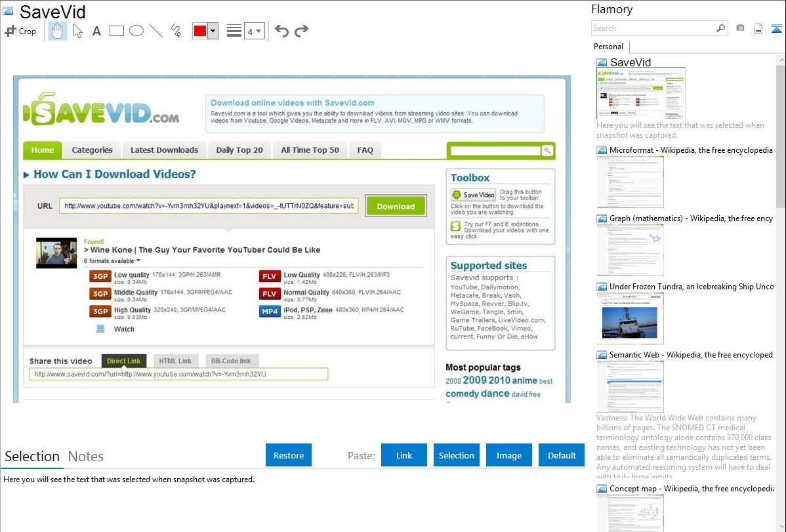786x532 pixels.
Task: Click the comedy popular tag
Action: pos(463,394)
